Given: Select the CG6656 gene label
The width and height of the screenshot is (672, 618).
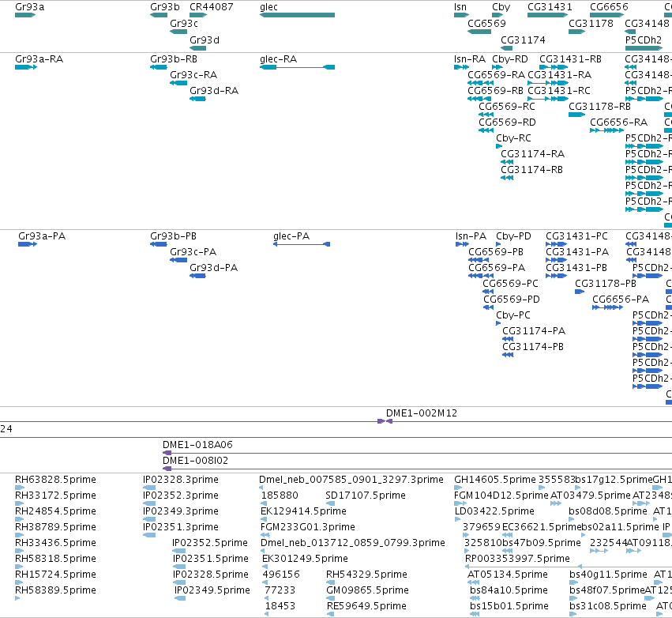Looking at the screenshot, I should pos(609,7).
